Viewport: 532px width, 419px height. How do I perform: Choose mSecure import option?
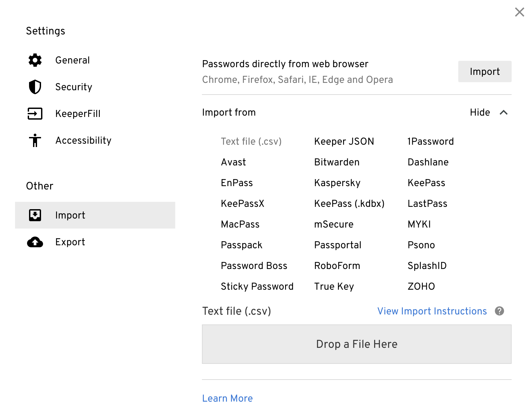tap(334, 224)
